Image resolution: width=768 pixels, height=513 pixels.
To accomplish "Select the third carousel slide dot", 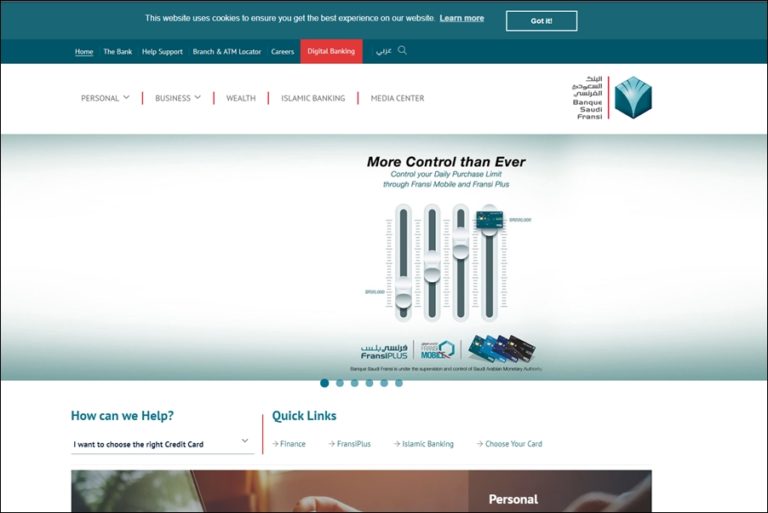I will click(x=354, y=383).
